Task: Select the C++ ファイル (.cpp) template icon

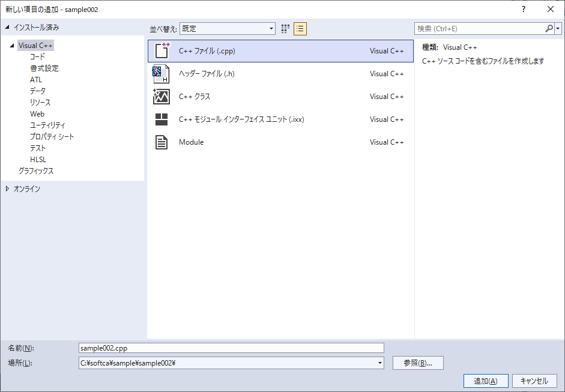Action: coord(162,51)
